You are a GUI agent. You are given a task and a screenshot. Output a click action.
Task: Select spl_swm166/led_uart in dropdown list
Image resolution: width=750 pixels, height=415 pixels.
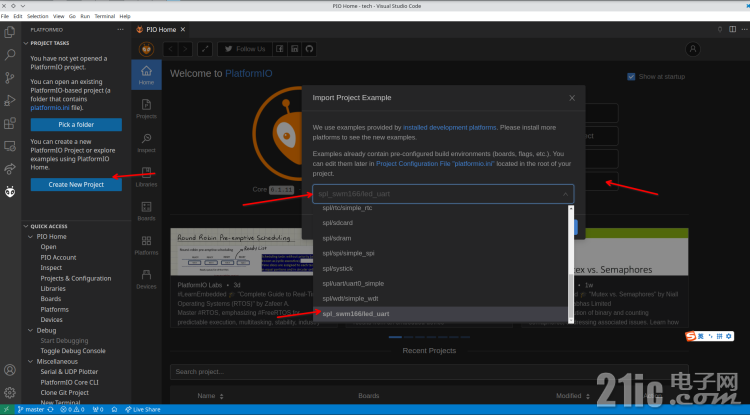point(441,314)
